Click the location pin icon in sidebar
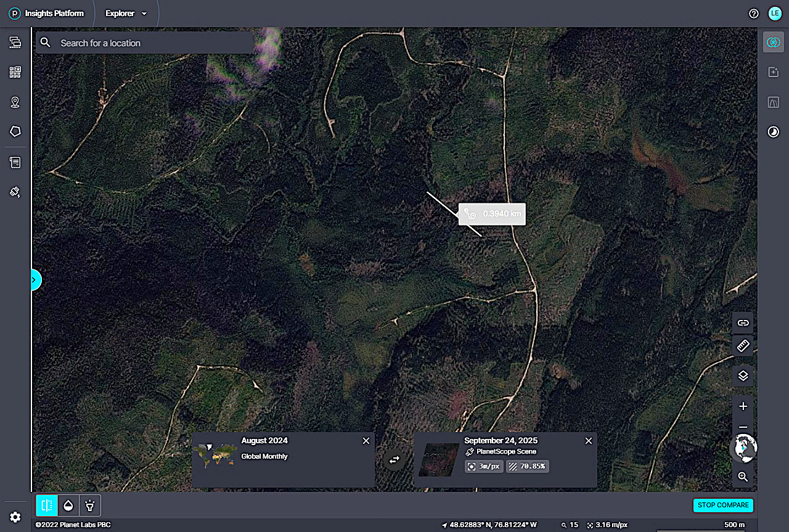The width and height of the screenshot is (789, 532). (15, 102)
